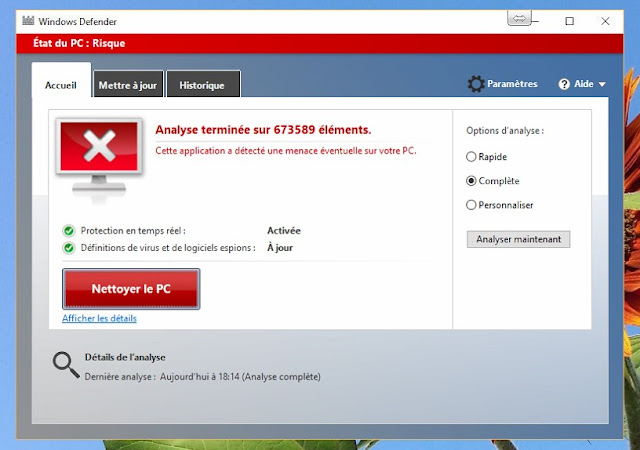Open the Afficher les détails link
Viewport: 640px width, 450px height.
click(99, 318)
